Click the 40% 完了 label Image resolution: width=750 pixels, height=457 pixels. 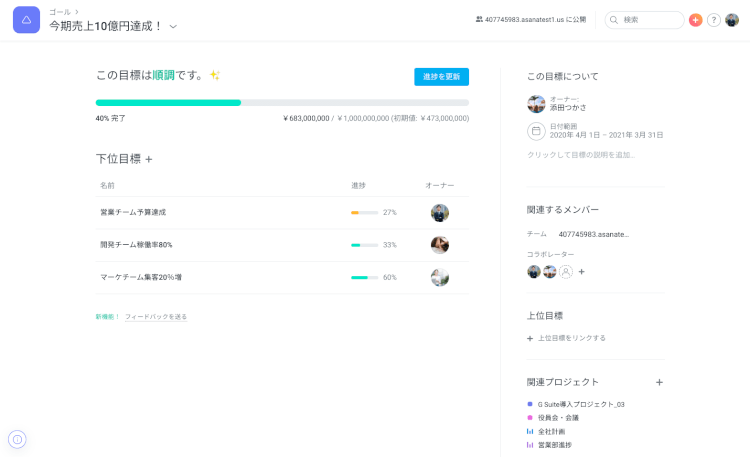click(x=110, y=118)
